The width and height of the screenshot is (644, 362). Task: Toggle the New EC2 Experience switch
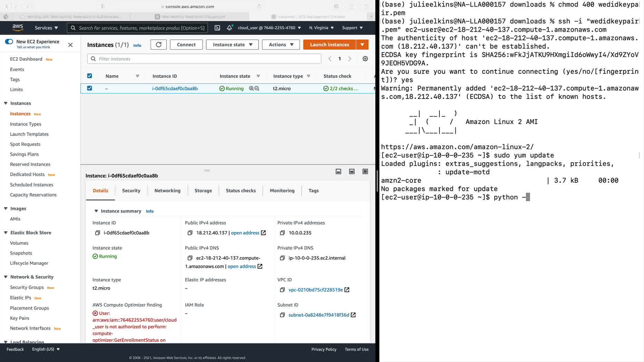(x=9, y=42)
